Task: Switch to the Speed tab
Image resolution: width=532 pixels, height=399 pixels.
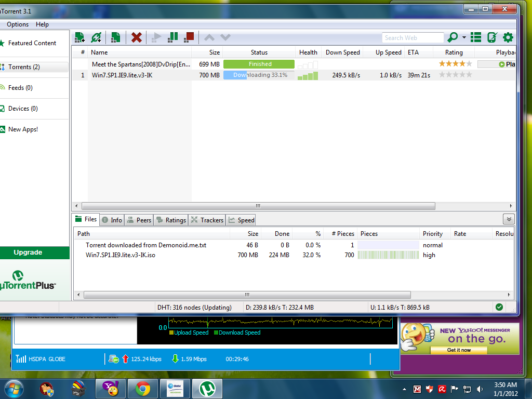Action: [241, 220]
